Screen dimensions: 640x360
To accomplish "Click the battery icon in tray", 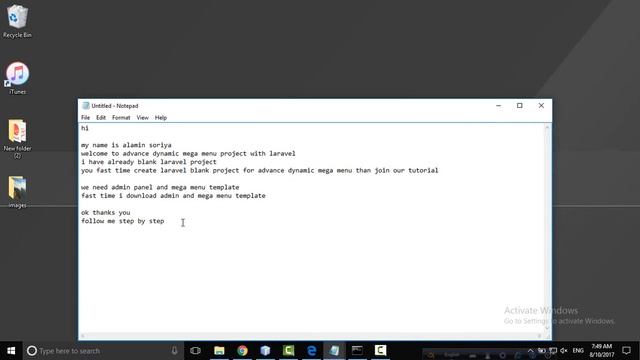I will 542,351.
